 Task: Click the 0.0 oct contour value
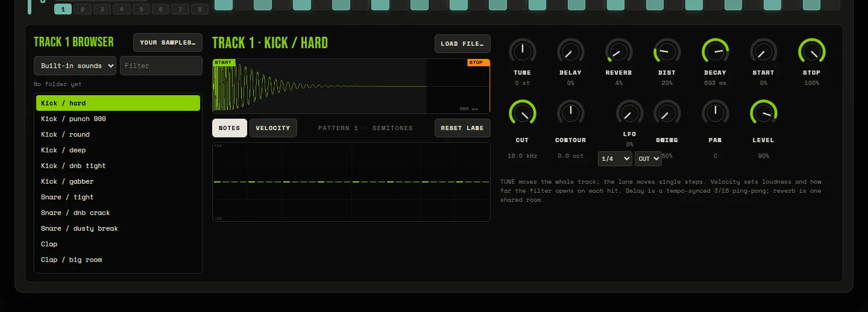pyautogui.click(x=571, y=156)
